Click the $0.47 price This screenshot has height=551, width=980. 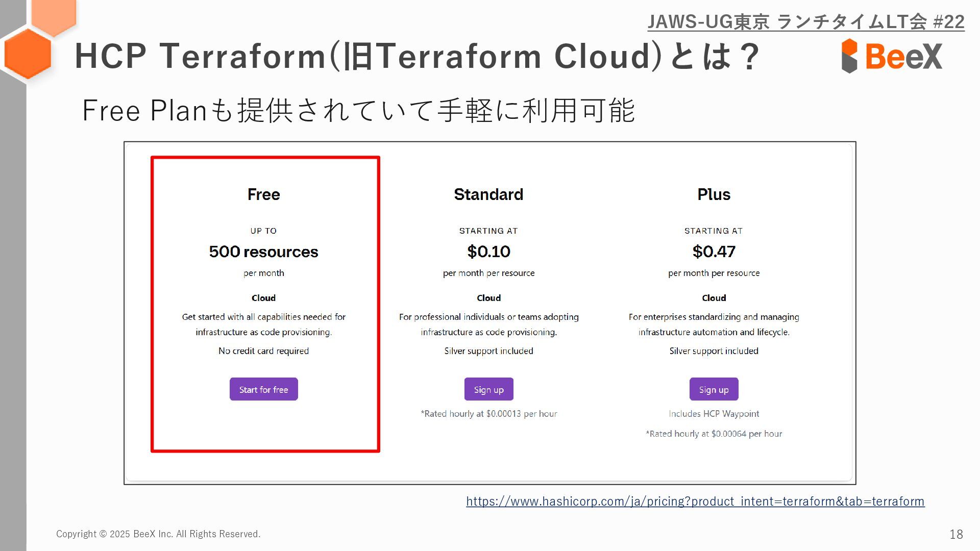(714, 252)
